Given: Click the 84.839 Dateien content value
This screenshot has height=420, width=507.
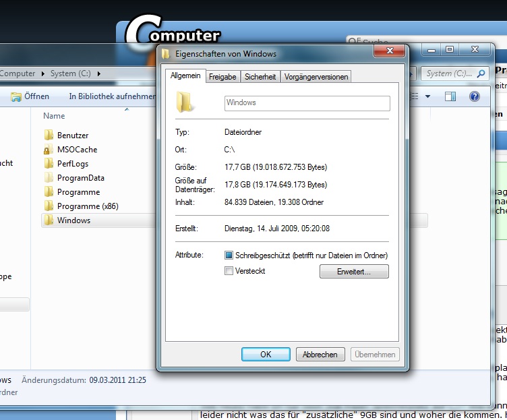Looking at the screenshot, I should tap(274, 202).
